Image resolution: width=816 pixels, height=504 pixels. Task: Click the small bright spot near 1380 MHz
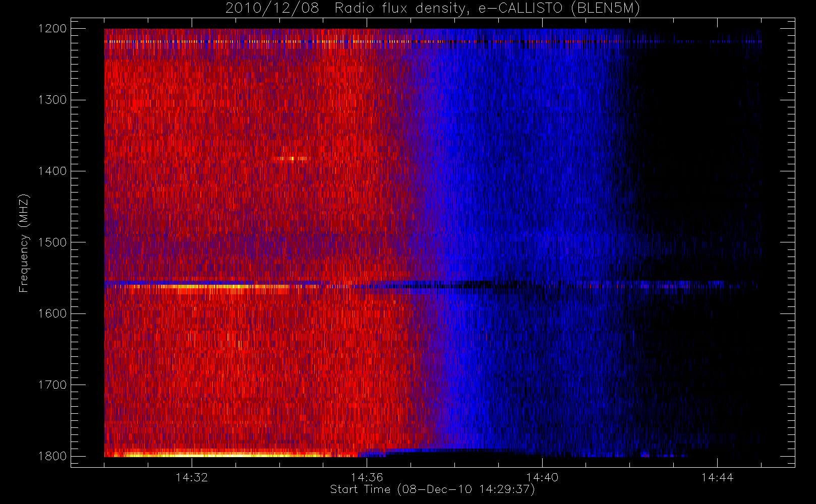coord(292,159)
